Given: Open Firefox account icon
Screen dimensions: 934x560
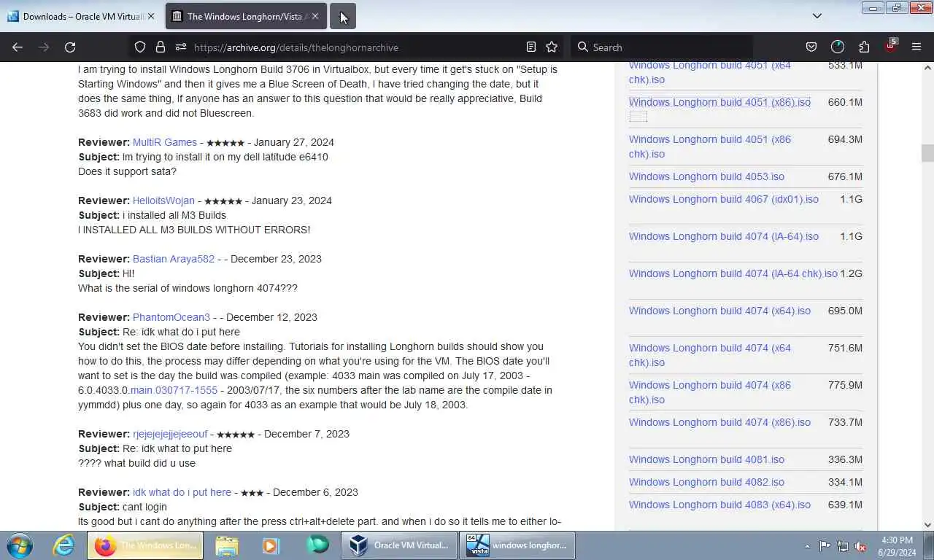Looking at the screenshot, I should coord(838,47).
